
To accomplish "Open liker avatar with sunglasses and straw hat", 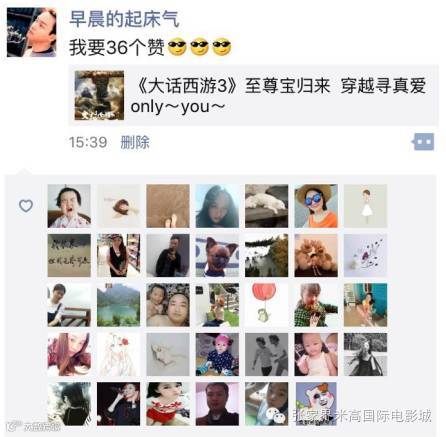I will click(316, 206).
